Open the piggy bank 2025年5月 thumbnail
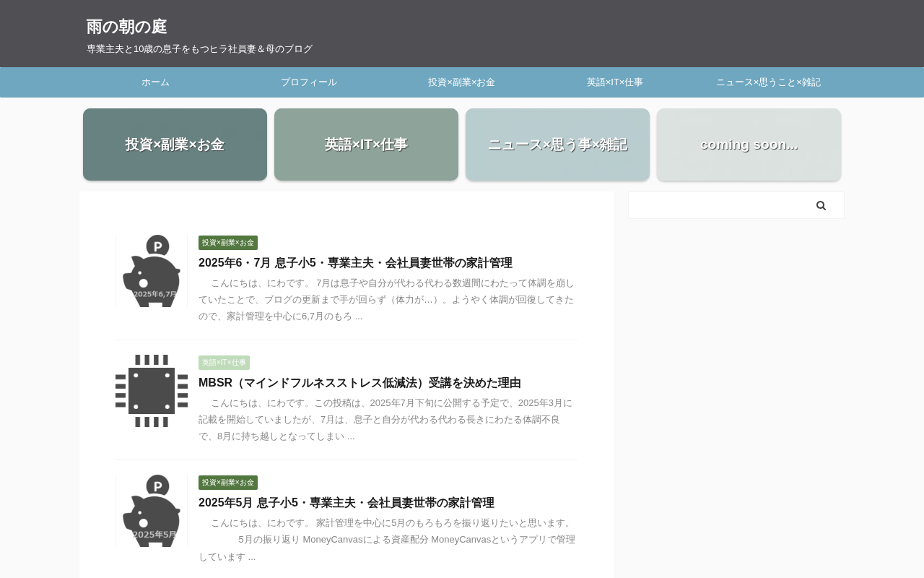The height and width of the screenshot is (578, 924). pos(152,510)
